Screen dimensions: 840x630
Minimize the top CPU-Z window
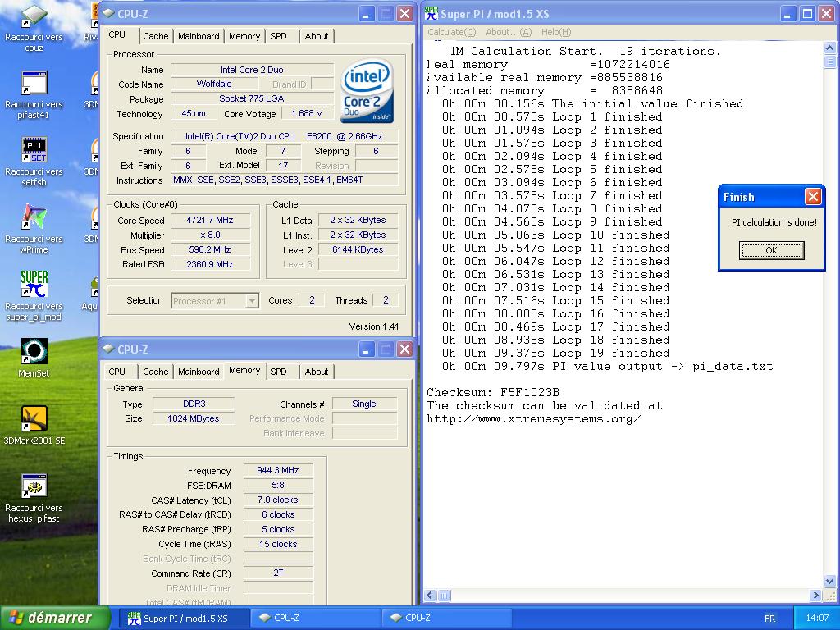pyautogui.click(x=367, y=14)
